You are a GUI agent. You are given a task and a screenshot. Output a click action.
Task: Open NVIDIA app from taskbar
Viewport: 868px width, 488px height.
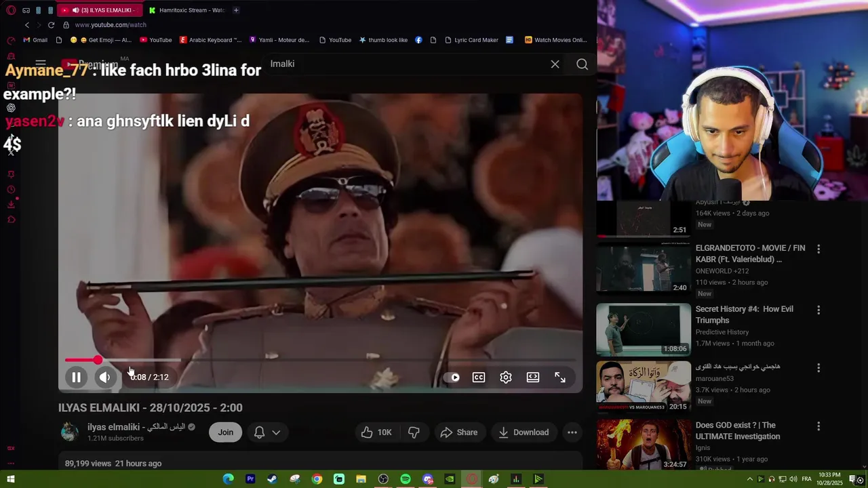point(450,479)
